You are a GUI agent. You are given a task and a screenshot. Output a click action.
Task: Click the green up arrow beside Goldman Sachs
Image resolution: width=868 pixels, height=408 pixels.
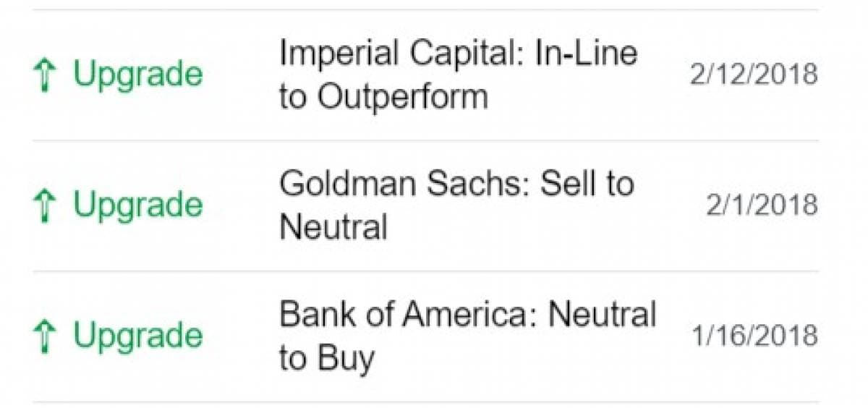[x=45, y=205]
